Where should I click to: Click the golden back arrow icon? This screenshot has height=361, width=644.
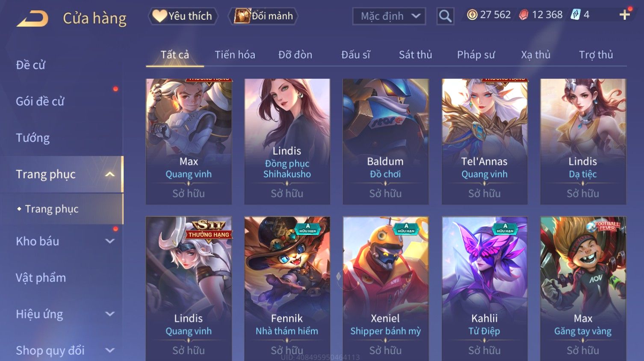pyautogui.click(x=32, y=19)
